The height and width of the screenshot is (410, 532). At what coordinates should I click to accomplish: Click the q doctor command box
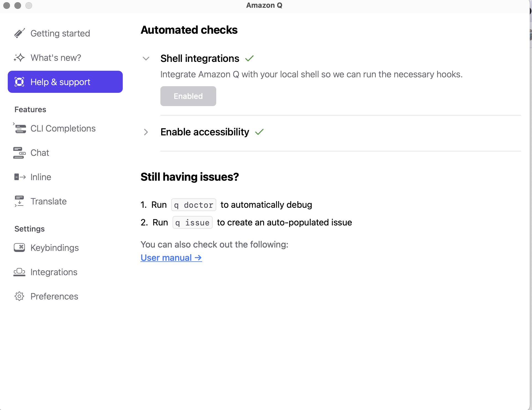pyautogui.click(x=194, y=205)
